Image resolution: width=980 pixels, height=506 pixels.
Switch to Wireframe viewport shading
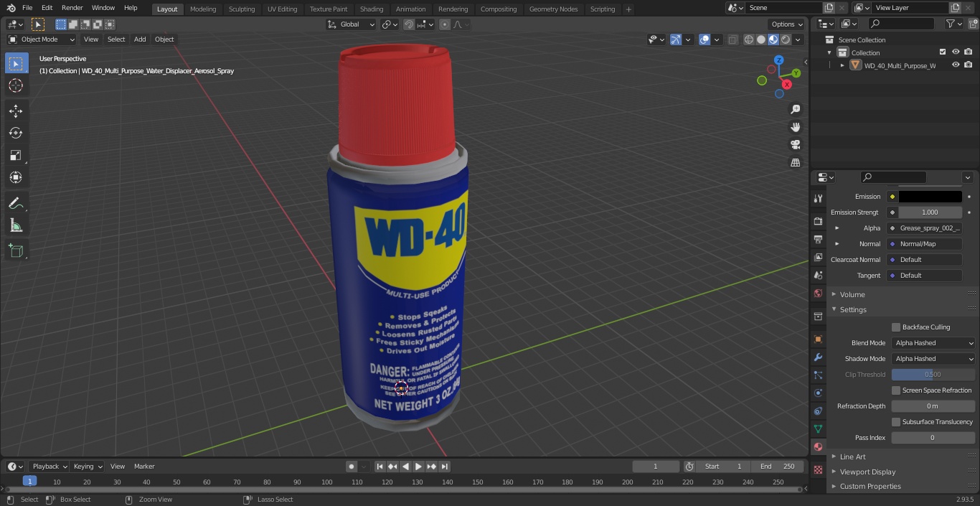[x=749, y=39]
